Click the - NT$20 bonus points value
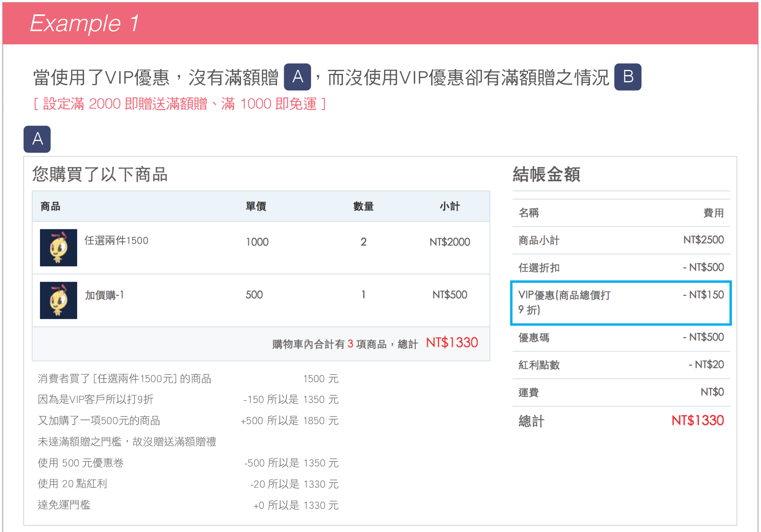The image size is (761, 532). coord(706,364)
